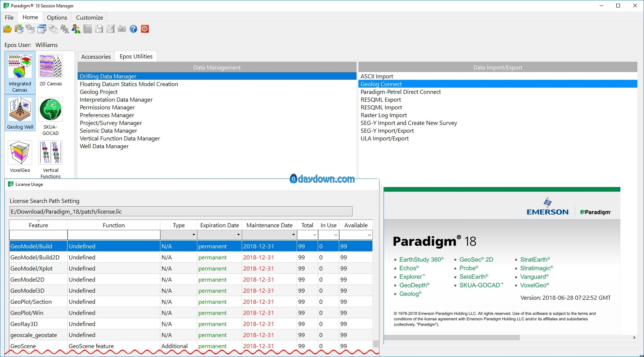Image resolution: width=644 pixels, height=357 pixels.
Task: Click the open folder with windows icon
Action: pyautogui.click(x=19, y=29)
